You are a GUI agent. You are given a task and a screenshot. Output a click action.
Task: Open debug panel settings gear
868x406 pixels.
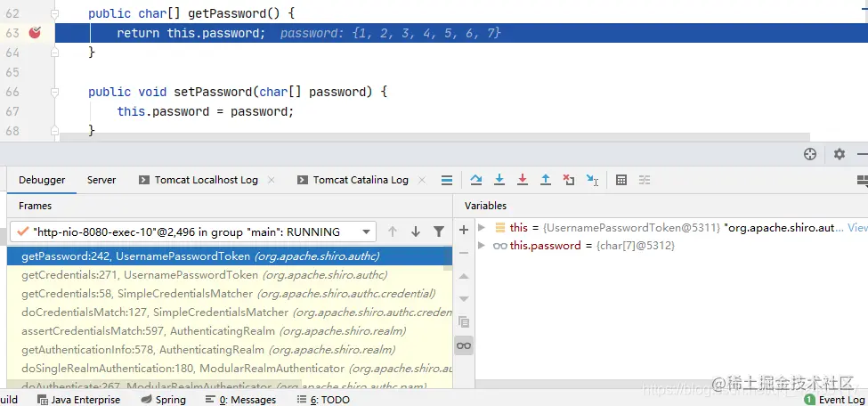click(840, 154)
